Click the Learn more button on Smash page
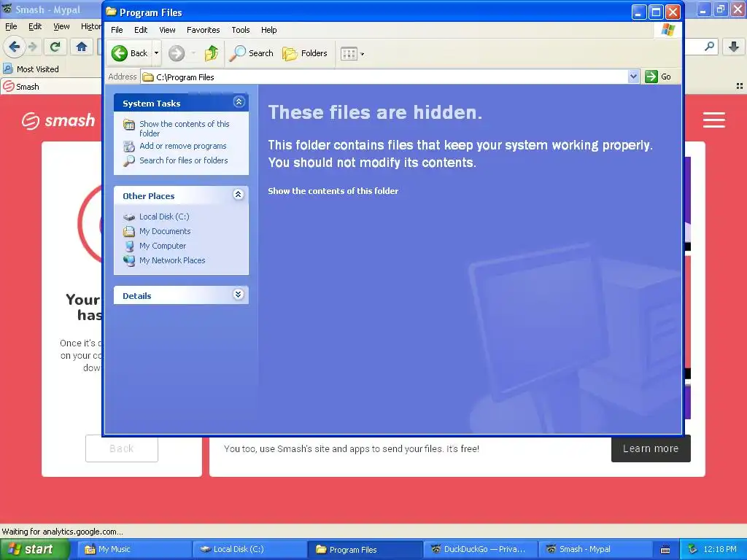The height and width of the screenshot is (560, 747). pos(651,448)
